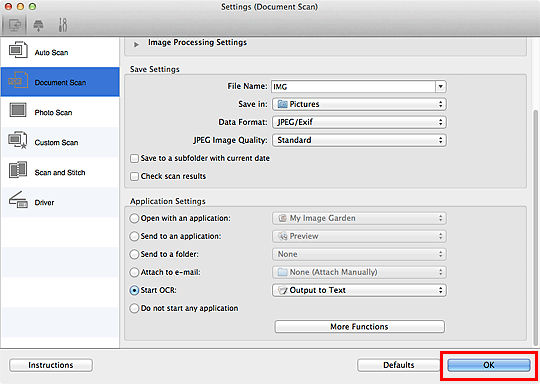Click the Auto Scan label in sidebar
540x384 pixels.
click(x=51, y=53)
